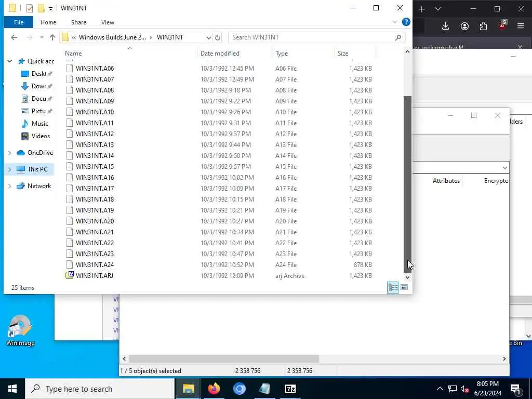Sort by Type column header
The height and width of the screenshot is (399, 532).
[281, 54]
